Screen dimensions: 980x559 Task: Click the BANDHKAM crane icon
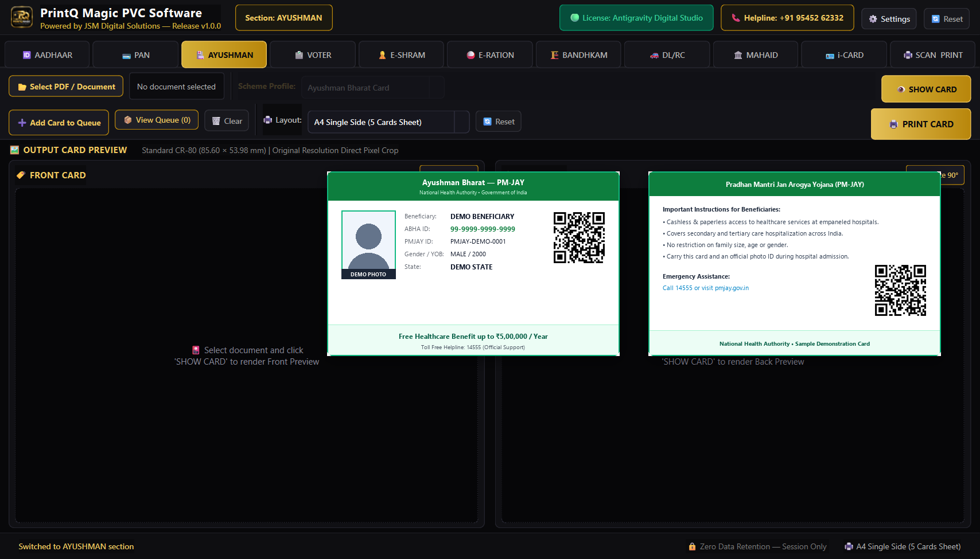tap(554, 55)
